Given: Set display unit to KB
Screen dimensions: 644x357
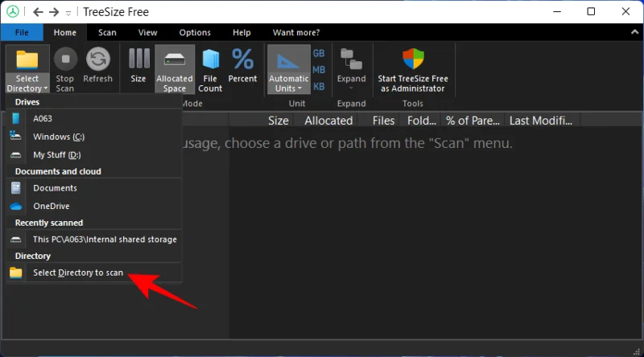Looking at the screenshot, I should 319,87.
